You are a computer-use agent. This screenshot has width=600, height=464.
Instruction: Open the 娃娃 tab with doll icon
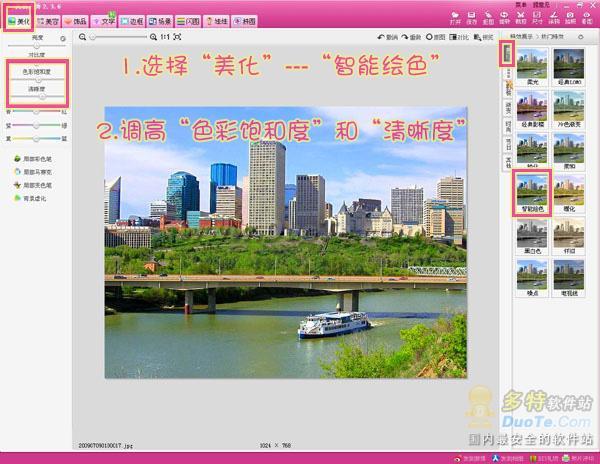217,21
